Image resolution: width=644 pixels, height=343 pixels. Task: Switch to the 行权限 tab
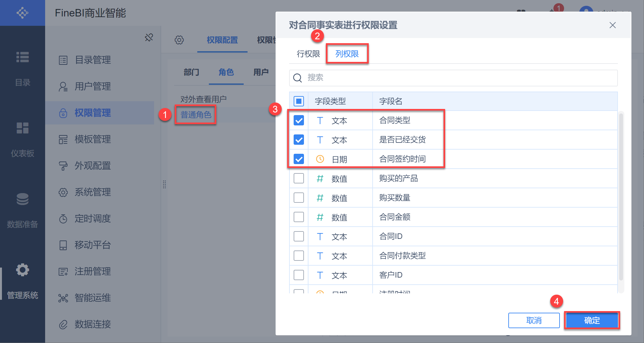pyautogui.click(x=308, y=54)
